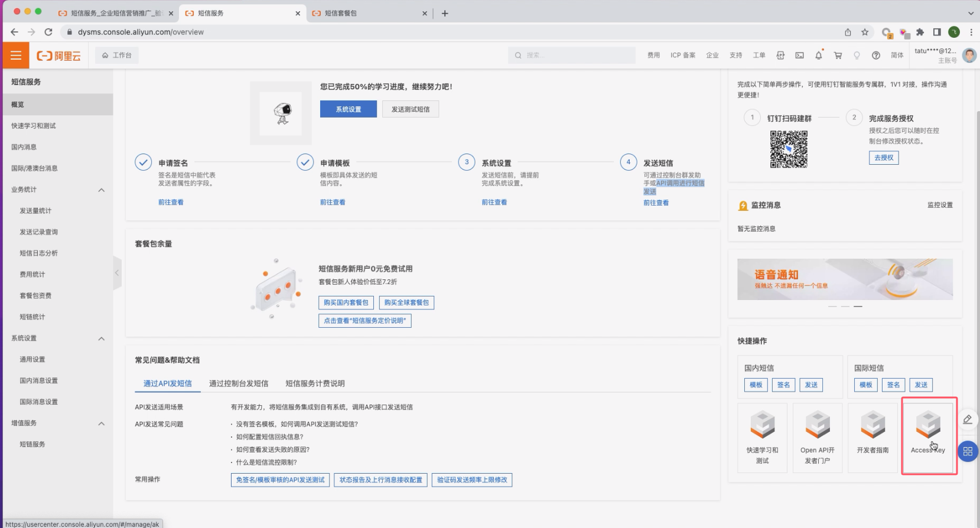Click the 发送测试短信 button
Screen dimensions: 980x528
tap(411, 109)
